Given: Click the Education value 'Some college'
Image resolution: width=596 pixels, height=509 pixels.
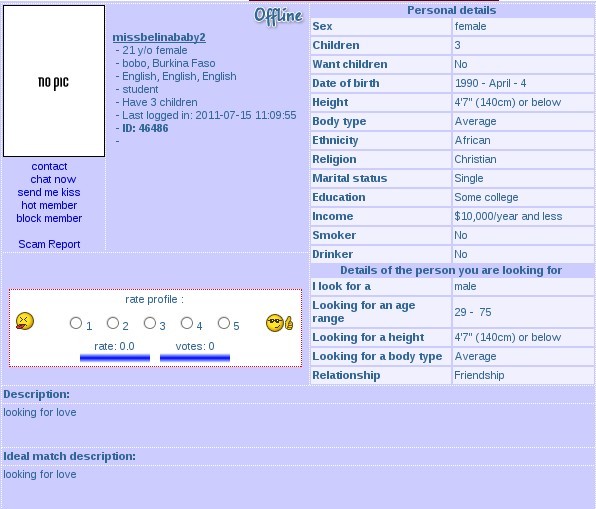Looking at the screenshot, I should pyautogui.click(x=486, y=197).
